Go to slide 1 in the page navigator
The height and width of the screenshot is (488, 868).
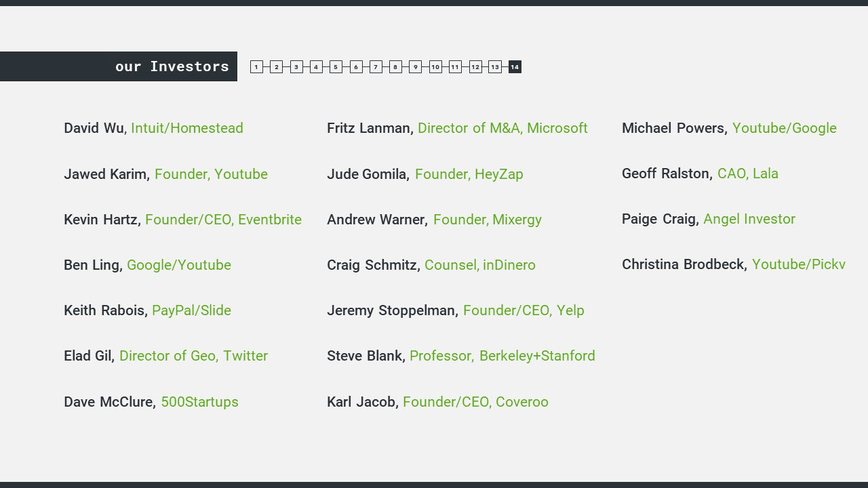click(256, 67)
